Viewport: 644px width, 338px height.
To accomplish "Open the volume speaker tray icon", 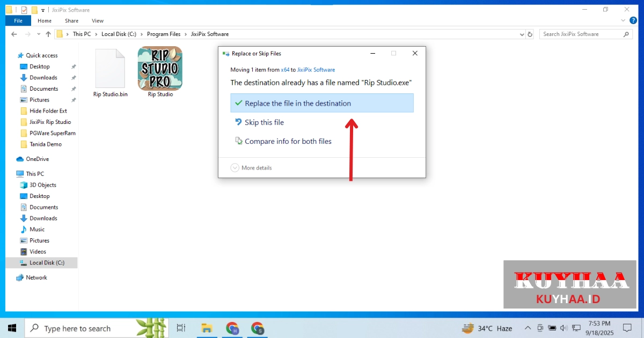I will [x=563, y=328].
